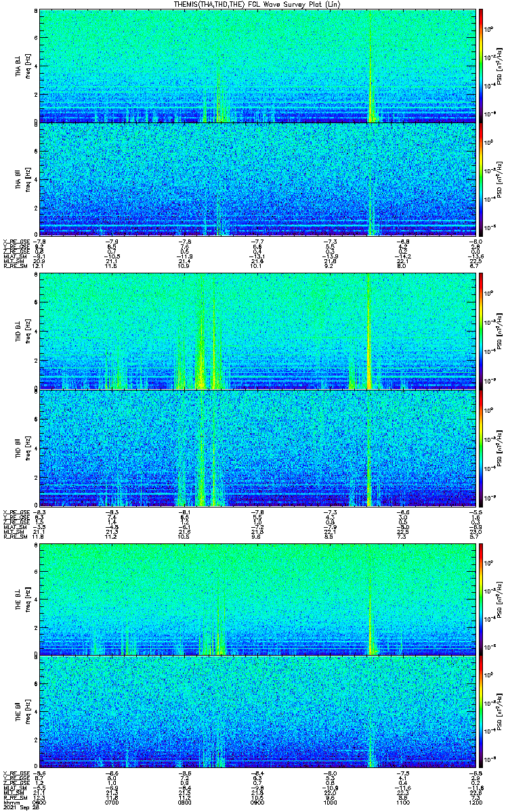Viewport: 508px width, 812px height.
Task: Click the 0800 time tick label
Action: [x=185, y=803]
